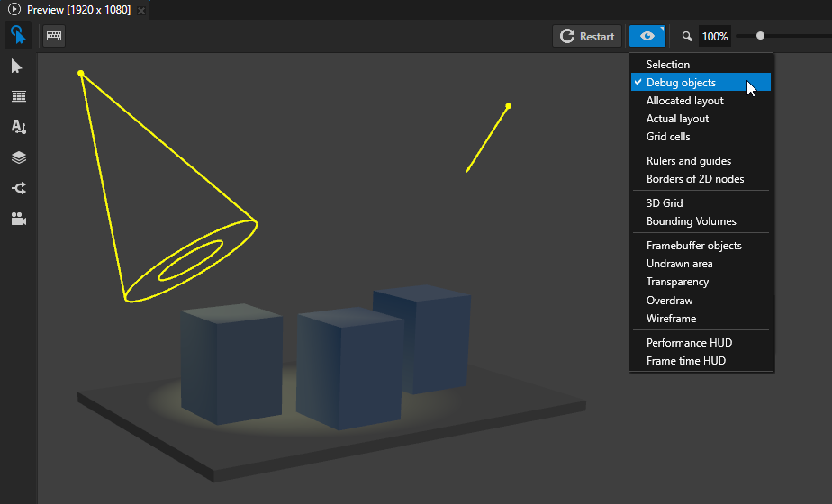The height and width of the screenshot is (504, 832).
Task: Click the branching arrows tool icon
Action: (18, 188)
